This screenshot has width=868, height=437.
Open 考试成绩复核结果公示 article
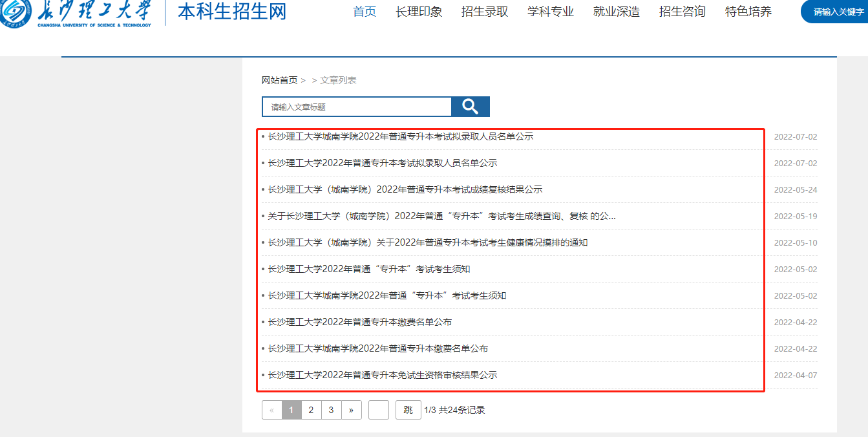point(405,189)
